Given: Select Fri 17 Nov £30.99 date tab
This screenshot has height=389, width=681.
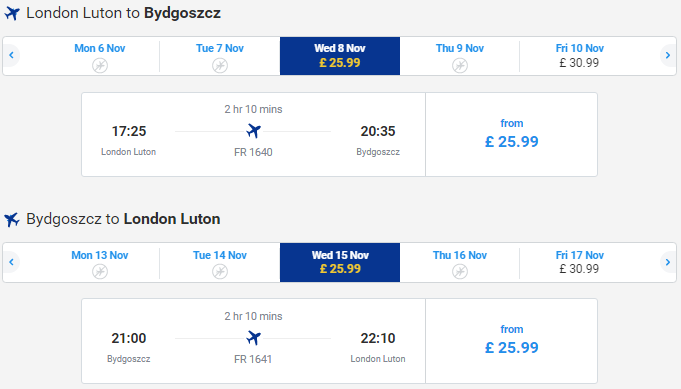Looking at the screenshot, I should point(579,262).
